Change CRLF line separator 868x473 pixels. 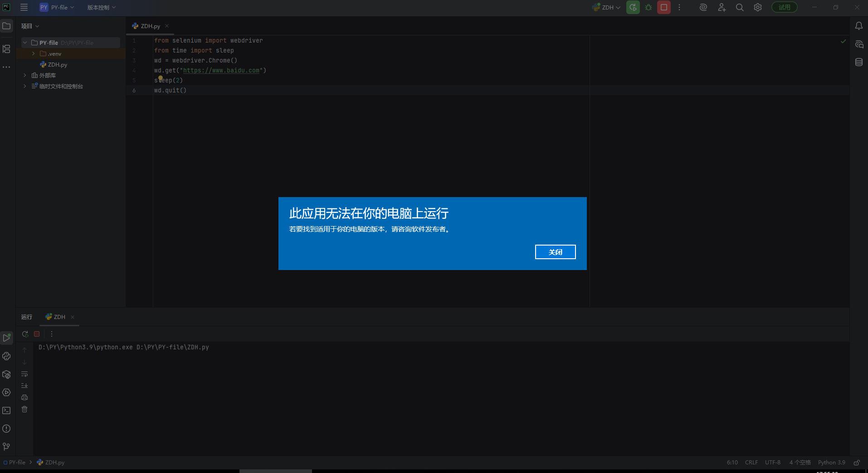pos(751,463)
